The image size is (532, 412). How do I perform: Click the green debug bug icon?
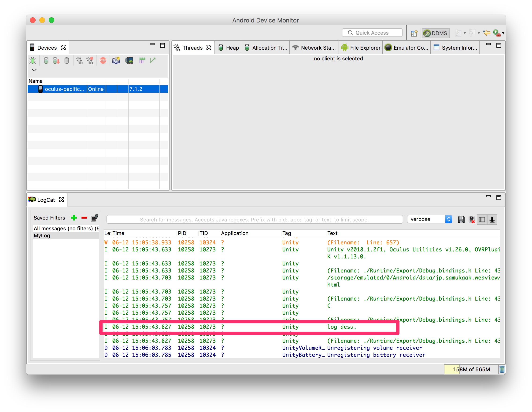pyautogui.click(x=32, y=60)
